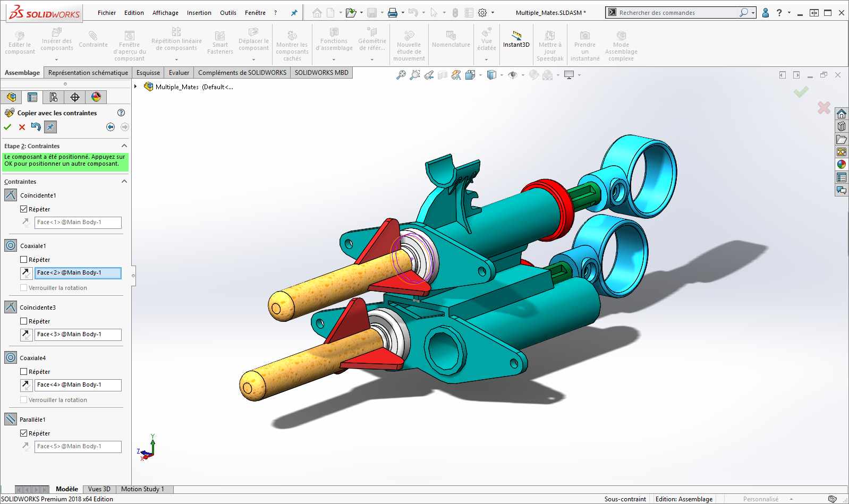Click the large red cancel X in viewport
The height and width of the screenshot is (504, 849).
point(824,108)
